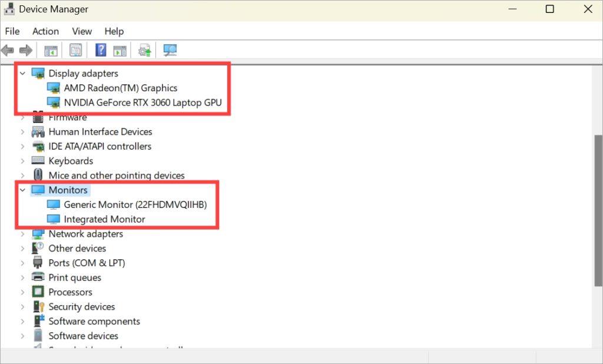Click the Other devices category icon
603x364 pixels.
[38, 248]
